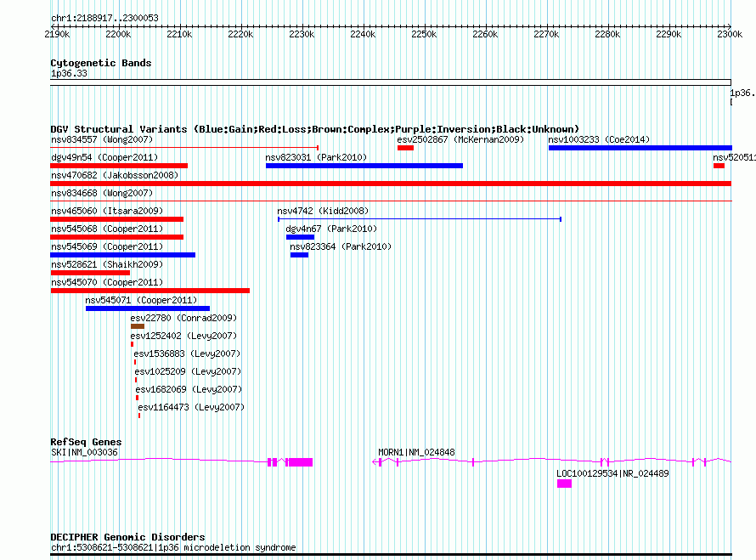Screen dimensions: 756x560
Task: Click the 2240k ruler tick label
Action: coord(363,34)
